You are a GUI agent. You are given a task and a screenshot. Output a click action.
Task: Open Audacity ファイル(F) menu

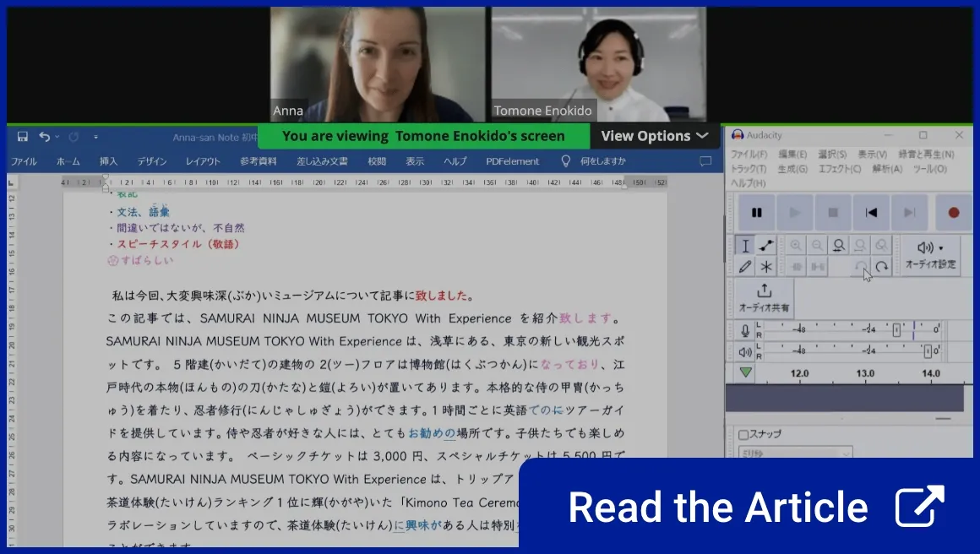coord(749,155)
